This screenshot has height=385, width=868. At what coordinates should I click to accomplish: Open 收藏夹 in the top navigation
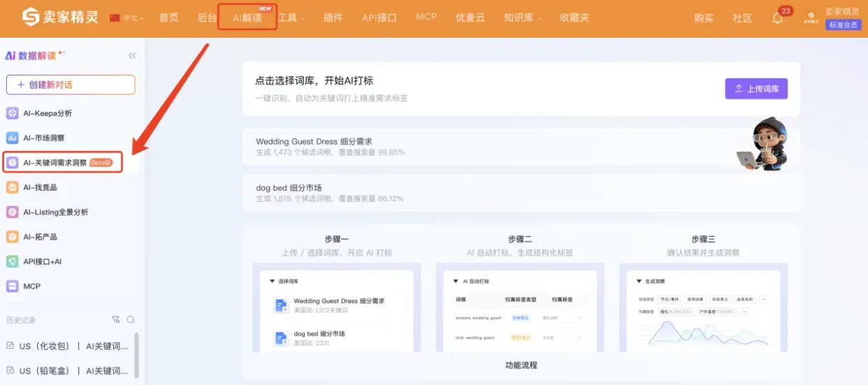click(x=574, y=18)
